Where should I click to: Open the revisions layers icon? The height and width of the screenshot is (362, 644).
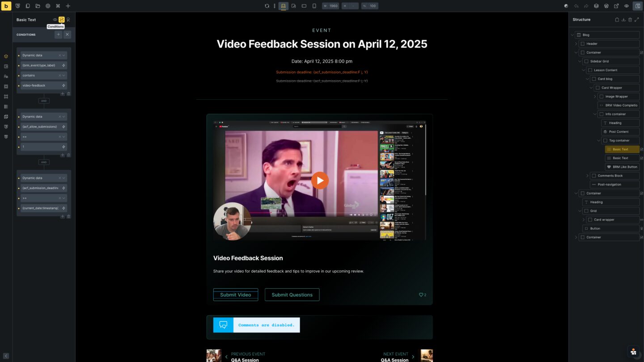tap(596, 6)
